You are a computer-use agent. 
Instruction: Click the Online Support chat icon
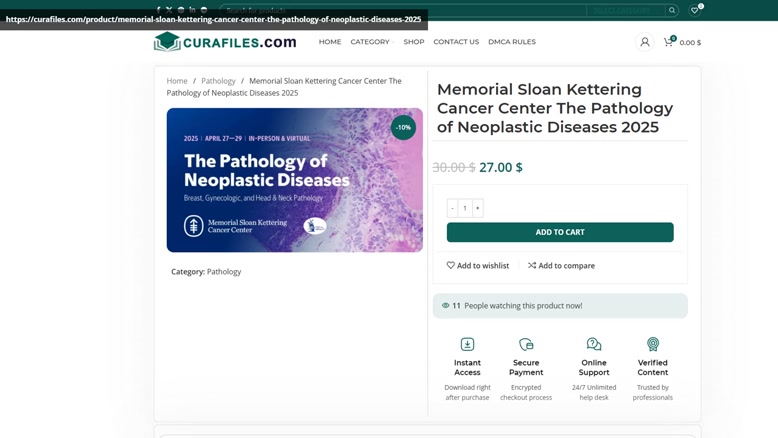pyautogui.click(x=594, y=344)
